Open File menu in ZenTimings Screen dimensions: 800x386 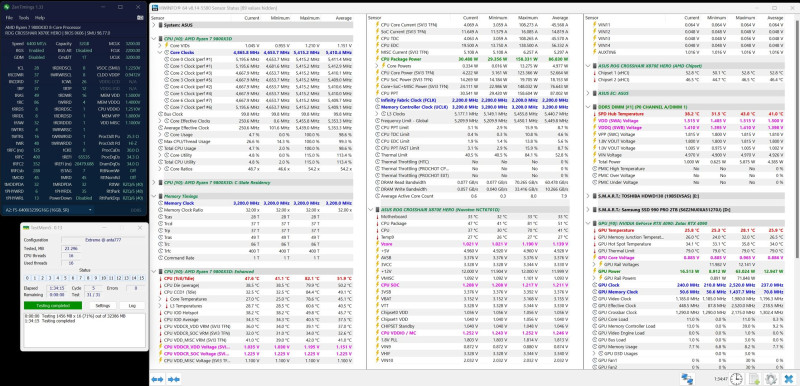click(x=9, y=17)
